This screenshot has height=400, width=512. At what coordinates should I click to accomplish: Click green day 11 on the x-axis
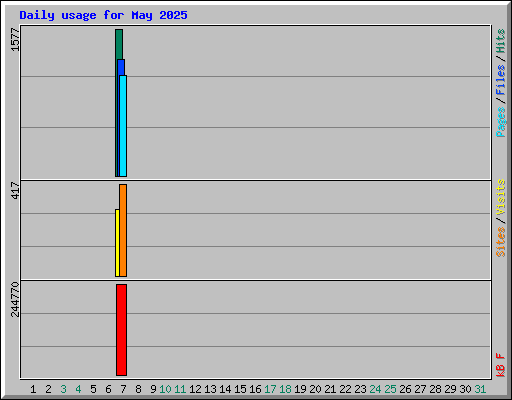point(180,389)
